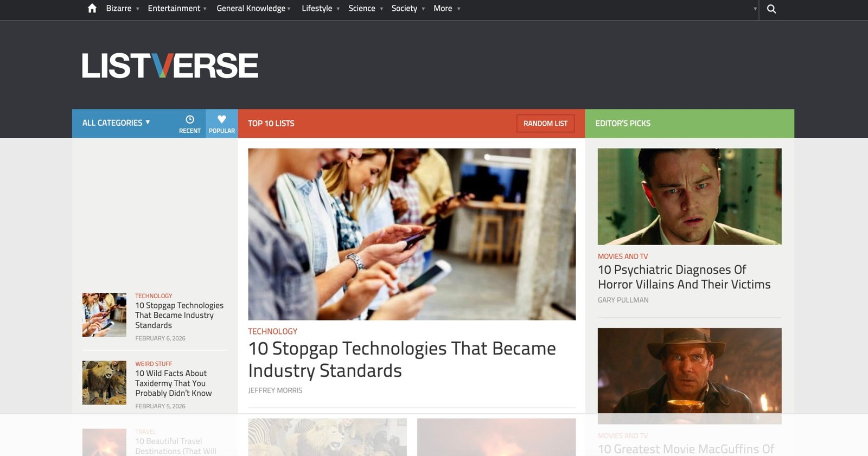The height and width of the screenshot is (456, 868).
Task: Open the small dropdown arrow beside search
Action: (755, 9)
